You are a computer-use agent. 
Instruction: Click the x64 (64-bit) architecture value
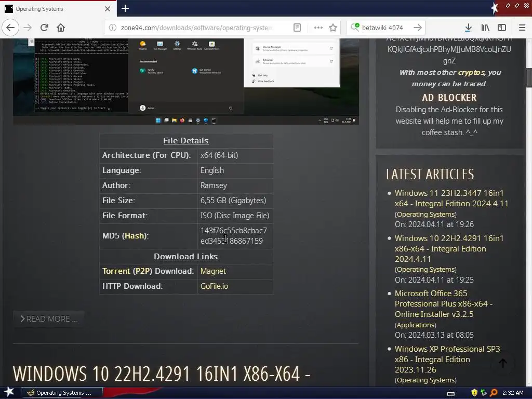click(219, 155)
